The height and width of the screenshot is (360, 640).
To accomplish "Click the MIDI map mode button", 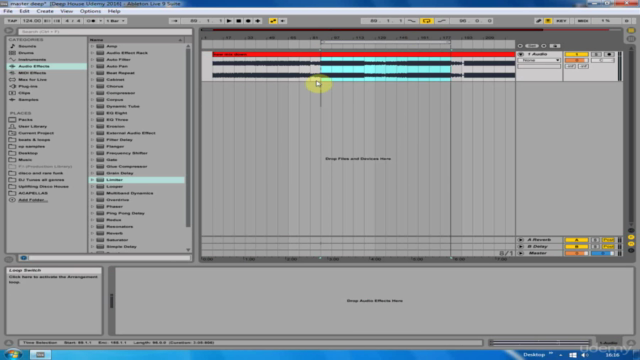I will (x=582, y=21).
